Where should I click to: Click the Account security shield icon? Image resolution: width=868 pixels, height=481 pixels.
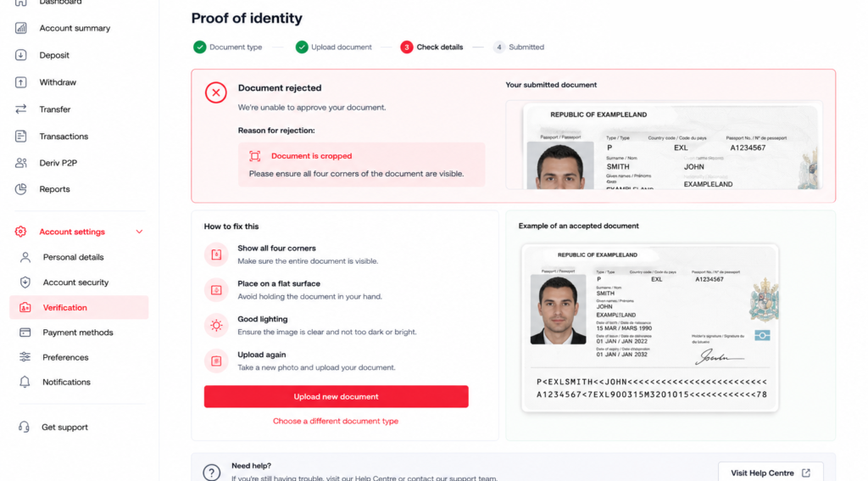pyautogui.click(x=25, y=282)
